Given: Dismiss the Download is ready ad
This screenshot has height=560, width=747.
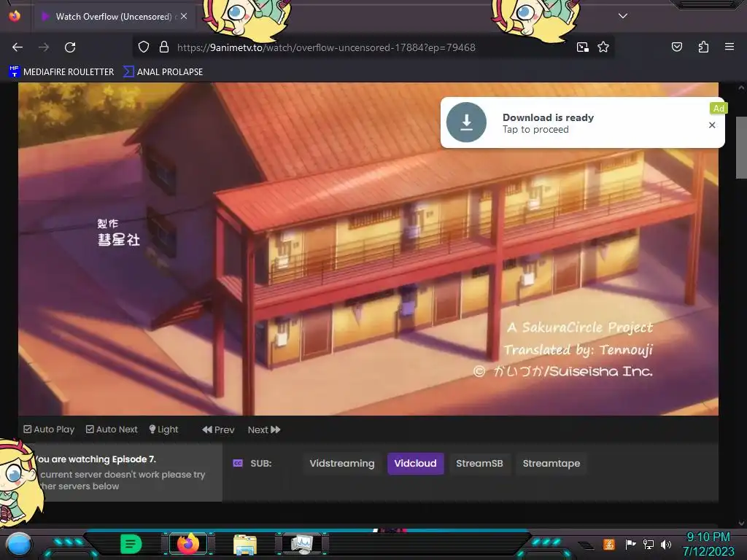Looking at the screenshot, I should [x=712, y=125].
